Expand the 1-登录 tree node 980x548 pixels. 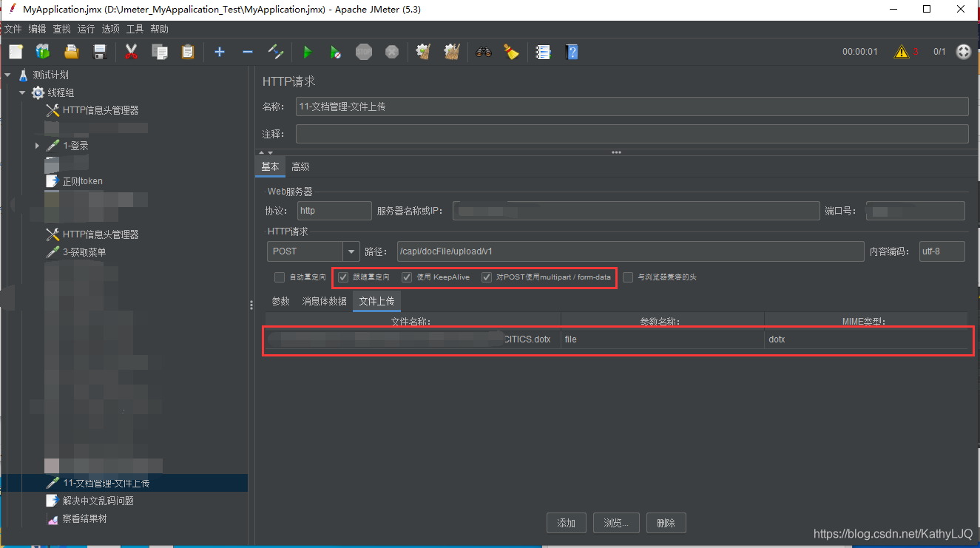37,146
